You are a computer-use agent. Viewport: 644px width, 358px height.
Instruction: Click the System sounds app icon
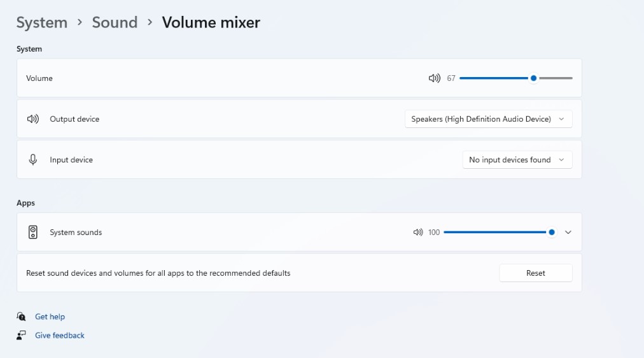click(x=33, y=233)
